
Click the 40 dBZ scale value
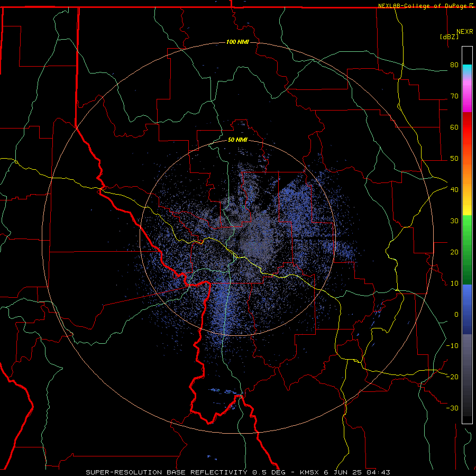point(454,189)
